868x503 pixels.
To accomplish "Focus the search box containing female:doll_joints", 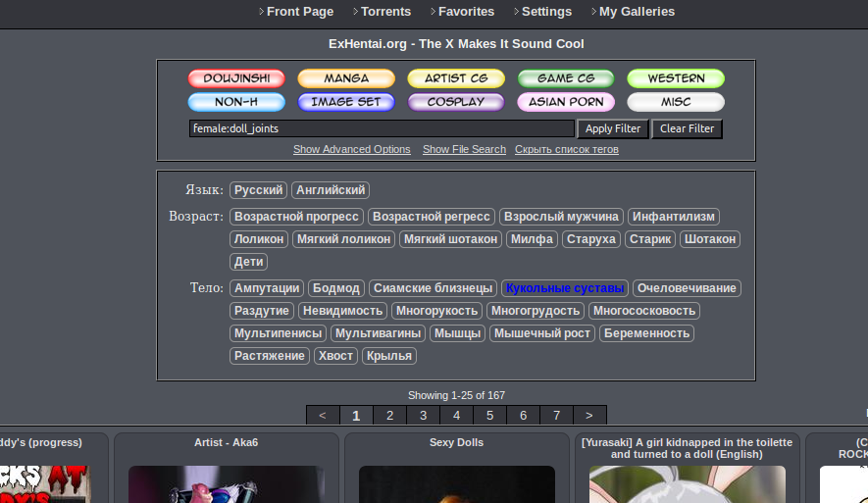I will pyautogui.click(x=382, y=128).
